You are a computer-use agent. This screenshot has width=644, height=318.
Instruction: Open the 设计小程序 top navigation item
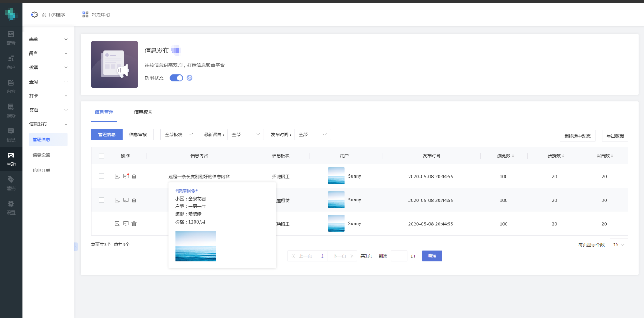pos(48,14)
